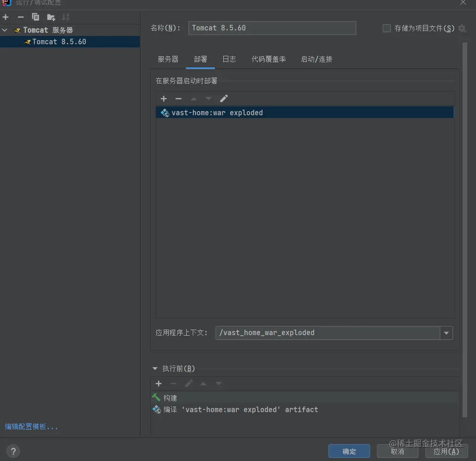Collapse the Tomcat 服务器 tree node
The width and height of the screenshot is (476, 461).
pos(5,30)
